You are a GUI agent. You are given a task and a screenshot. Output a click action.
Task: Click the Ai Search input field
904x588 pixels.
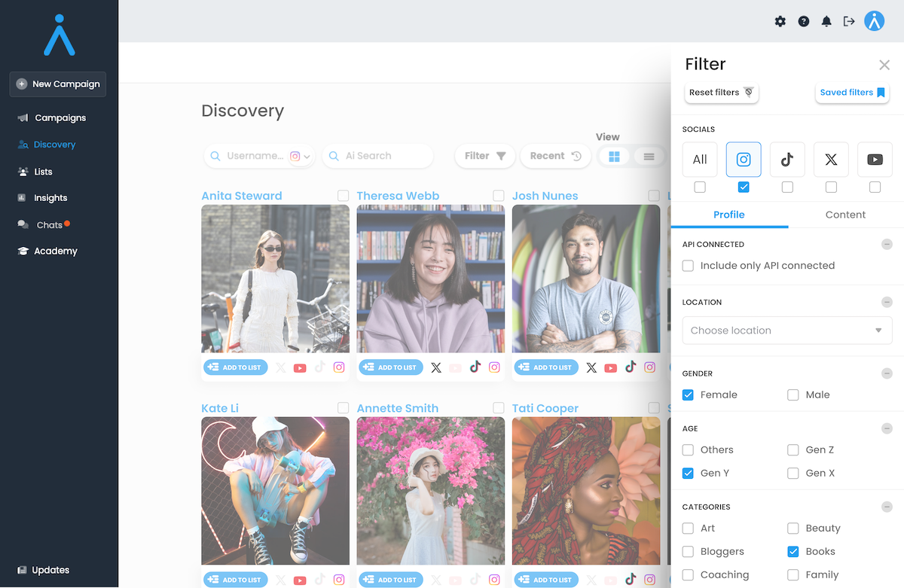point(384,156)
